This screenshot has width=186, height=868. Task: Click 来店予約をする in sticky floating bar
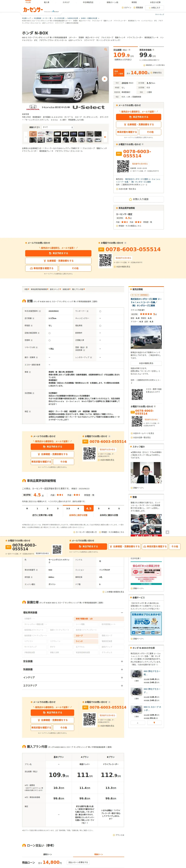(88, 547)
